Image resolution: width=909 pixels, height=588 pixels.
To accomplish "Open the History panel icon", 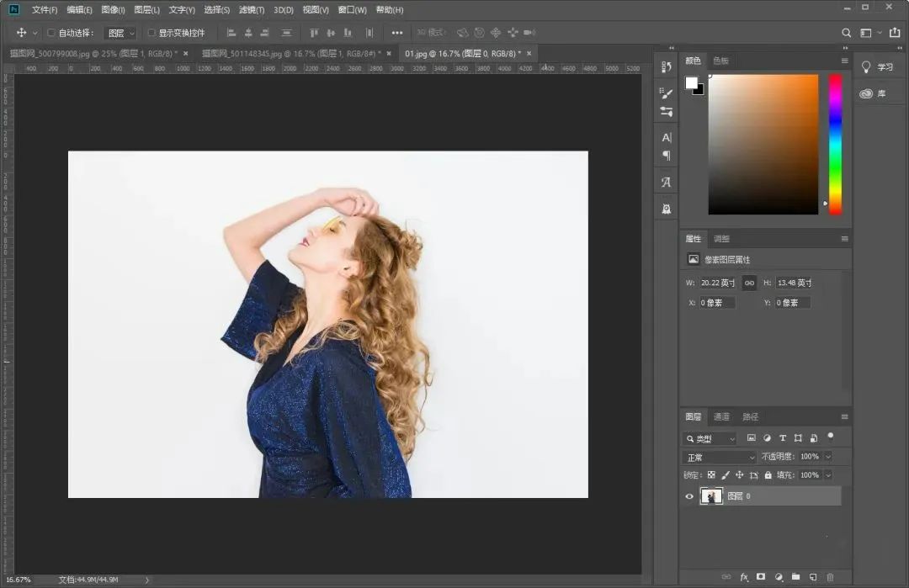I will [x=667, y=67].
